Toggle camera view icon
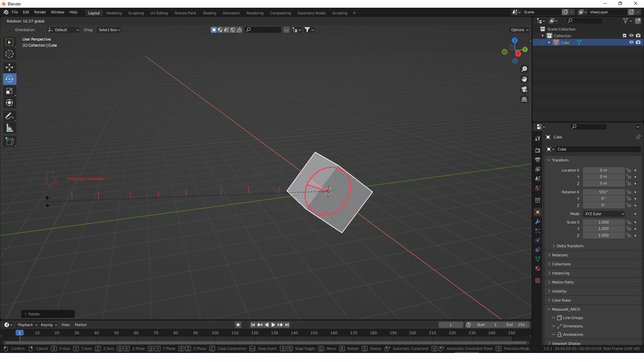Screen dimensions: 644x362 pyautogui.click(x=524, y=89)
